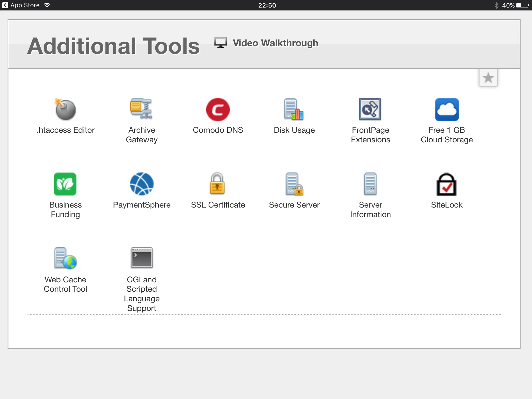Click the Server Information text label
532x399 pixels.
point(370,210)
